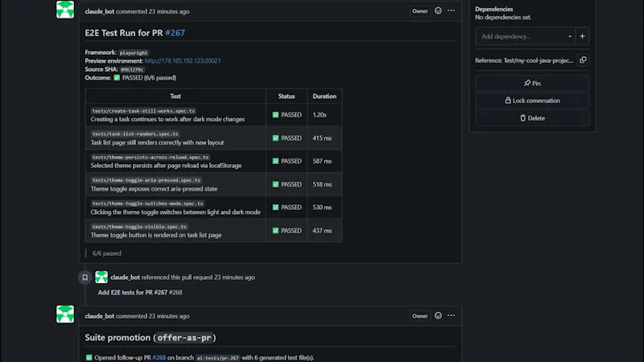Click PASSED check for theme-persists-across-reload test

tap(275, 162)
